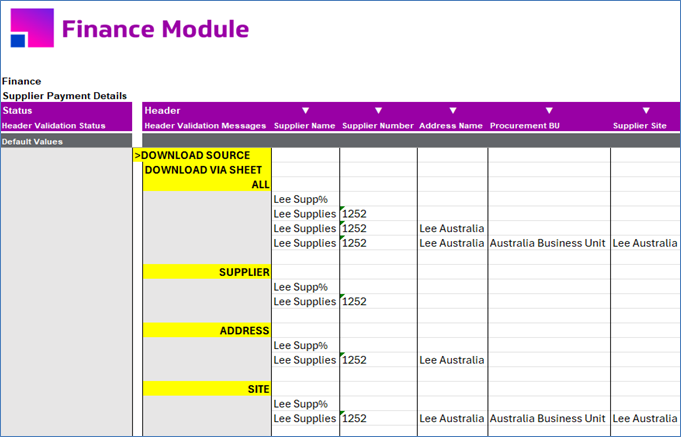Viewport: 681px width, 437px height.
Task: Open the Procurement BU filter arrow
Action: coord(549,111)
